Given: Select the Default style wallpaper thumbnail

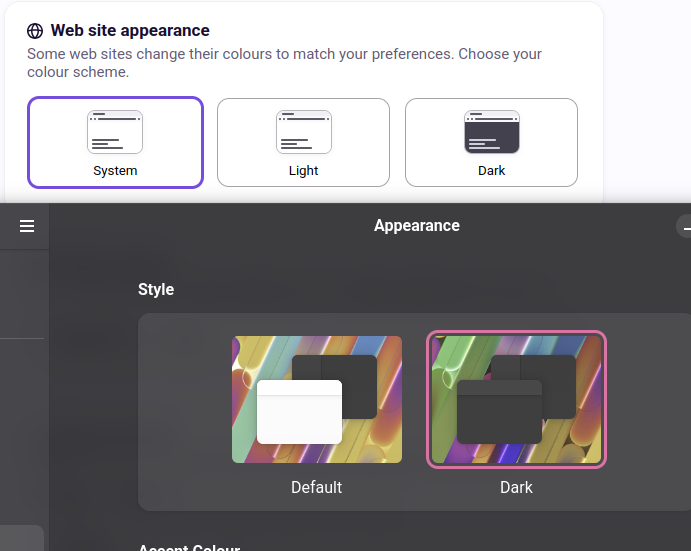Looking at the screenshot, I should point(317,399).
